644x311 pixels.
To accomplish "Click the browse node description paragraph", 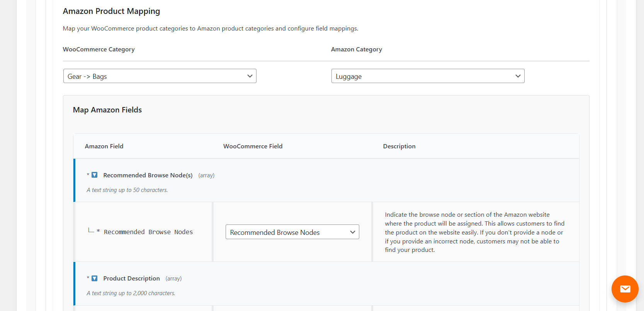I will 475,232.
